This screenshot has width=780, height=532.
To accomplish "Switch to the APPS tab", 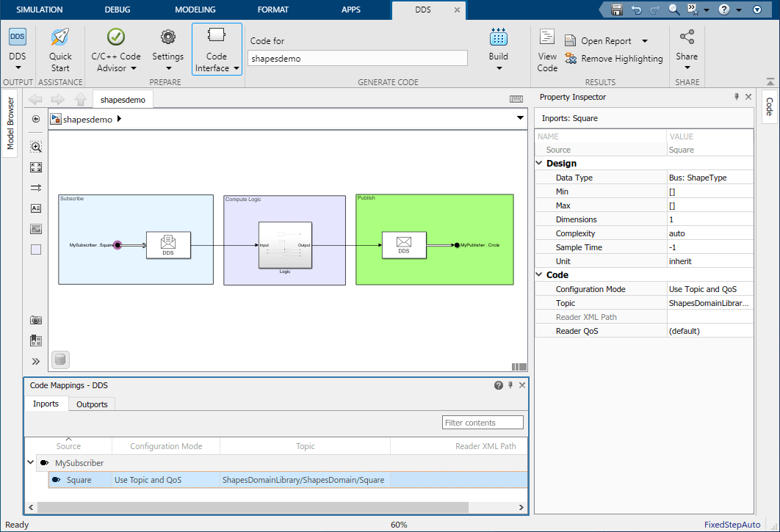I will [351, 10].
